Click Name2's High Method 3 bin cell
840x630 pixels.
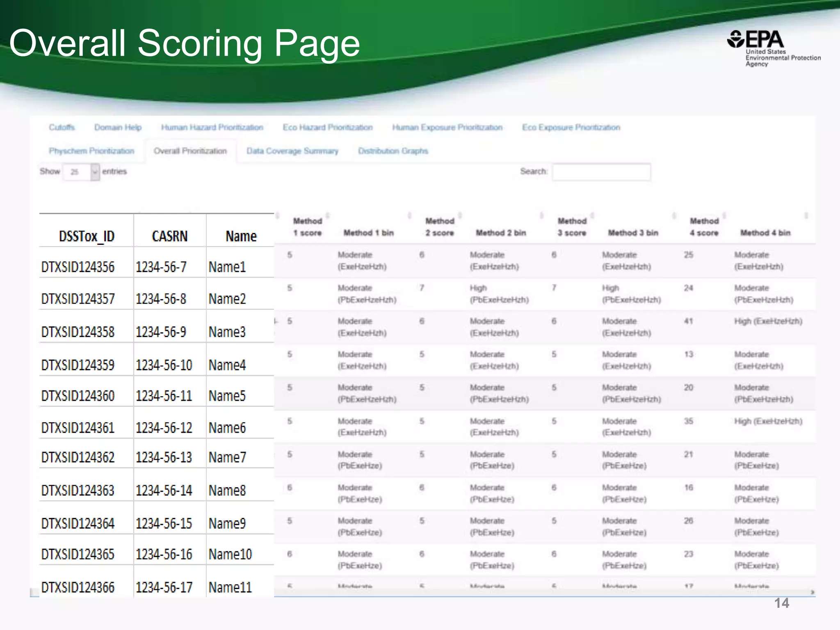coord(631,294)
